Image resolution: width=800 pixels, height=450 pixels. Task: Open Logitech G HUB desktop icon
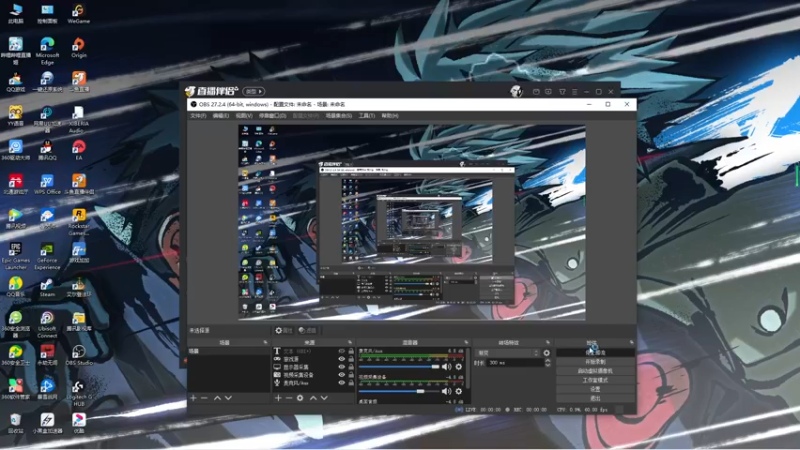point(79,393)
